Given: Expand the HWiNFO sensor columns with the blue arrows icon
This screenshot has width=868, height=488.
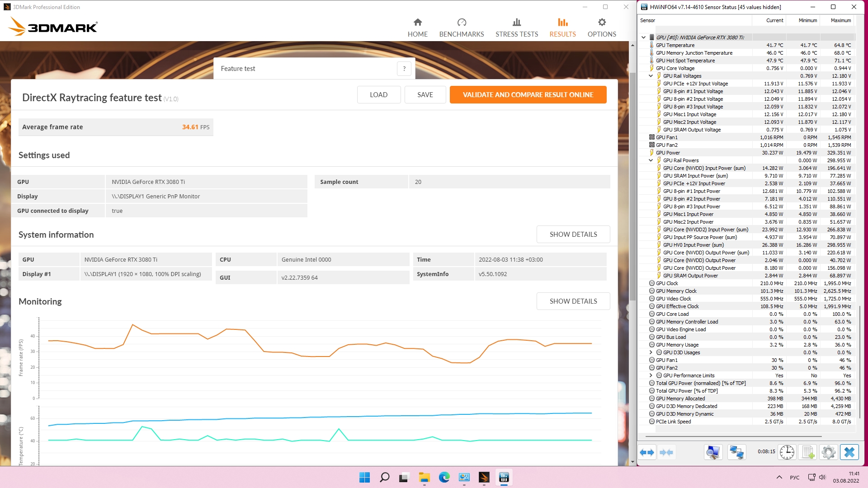Looking at the screenshot, I should [647, 452].
